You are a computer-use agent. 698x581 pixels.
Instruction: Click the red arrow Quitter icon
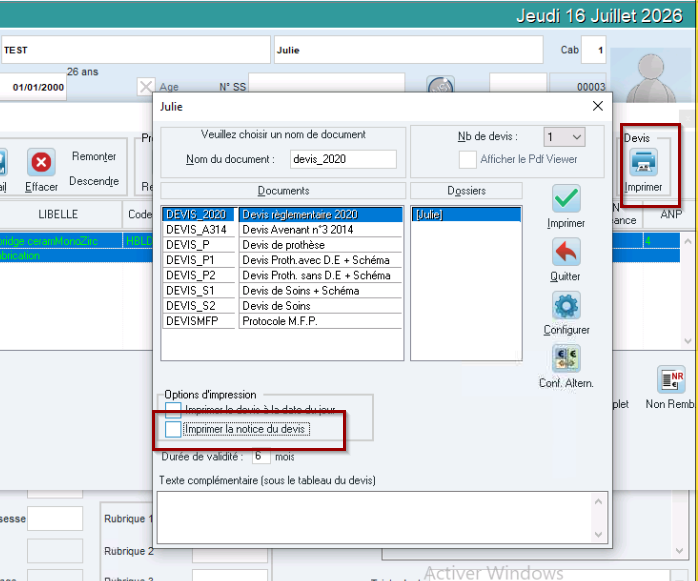[x=566, y=252]
